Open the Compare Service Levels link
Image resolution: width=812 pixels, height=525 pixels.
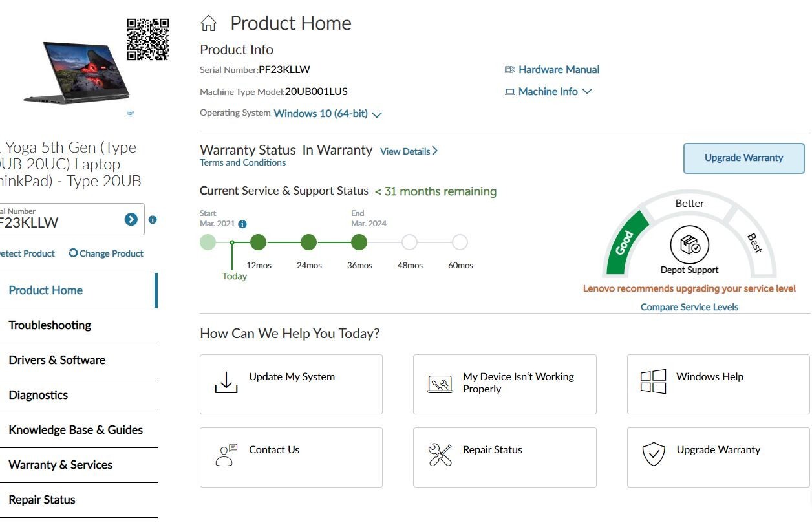[689, 307]
